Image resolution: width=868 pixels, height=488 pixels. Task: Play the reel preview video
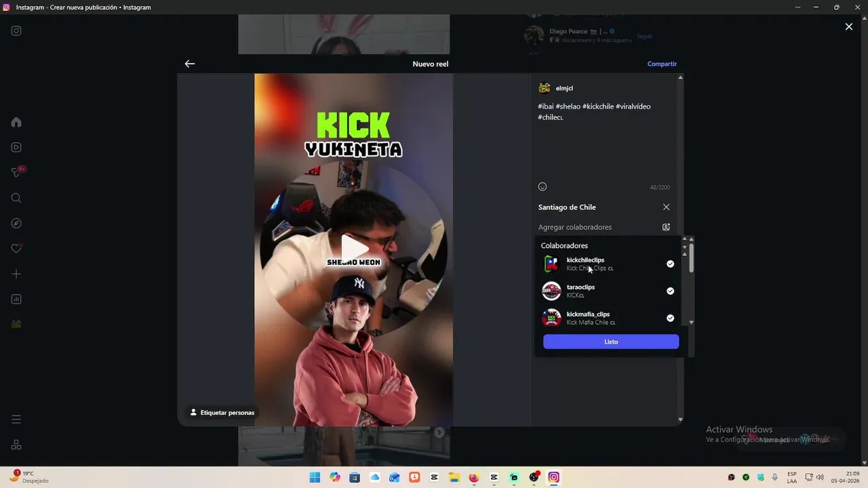point(353,249)
